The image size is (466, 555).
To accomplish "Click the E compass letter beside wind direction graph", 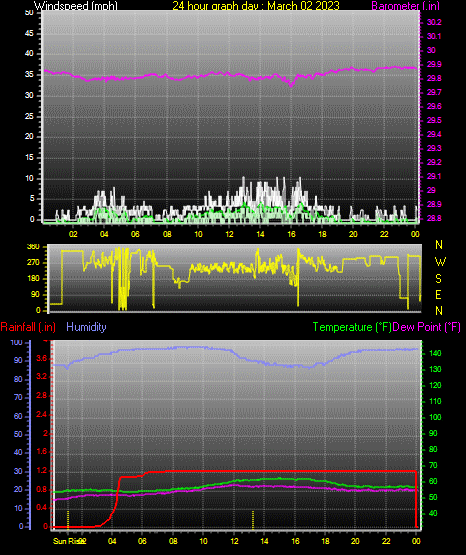I will (438, 294).
